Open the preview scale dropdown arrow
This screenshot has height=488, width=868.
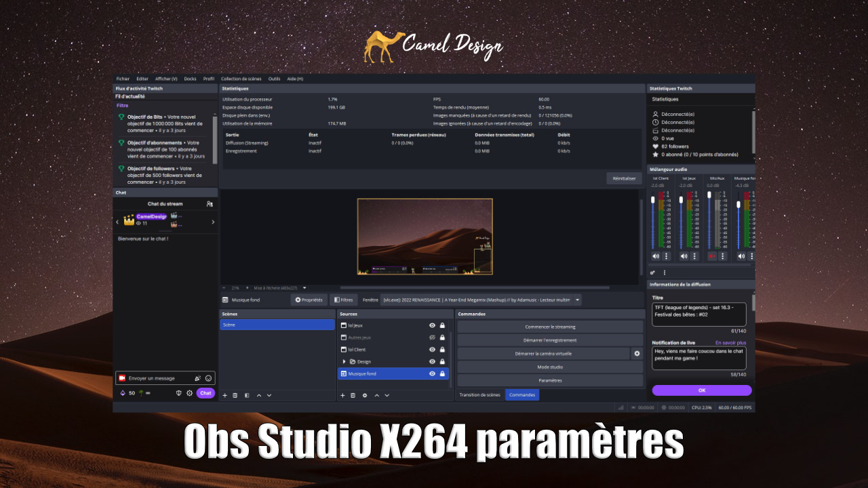point(304,287)
